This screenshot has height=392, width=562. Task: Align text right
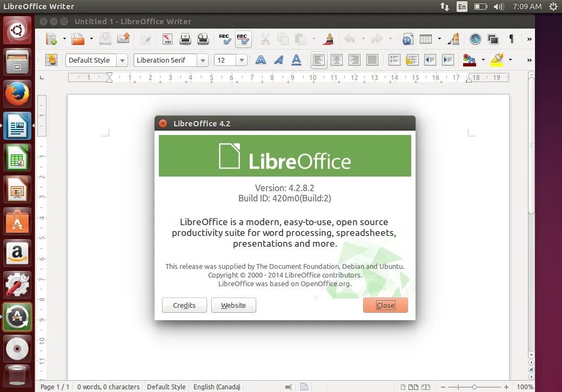[x=354, y=60]
